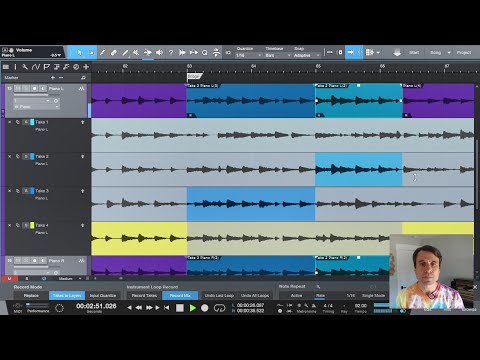This screenshot has width=480, height=360.
Task: Select the Eraser tool
Action: click(114, 53)
